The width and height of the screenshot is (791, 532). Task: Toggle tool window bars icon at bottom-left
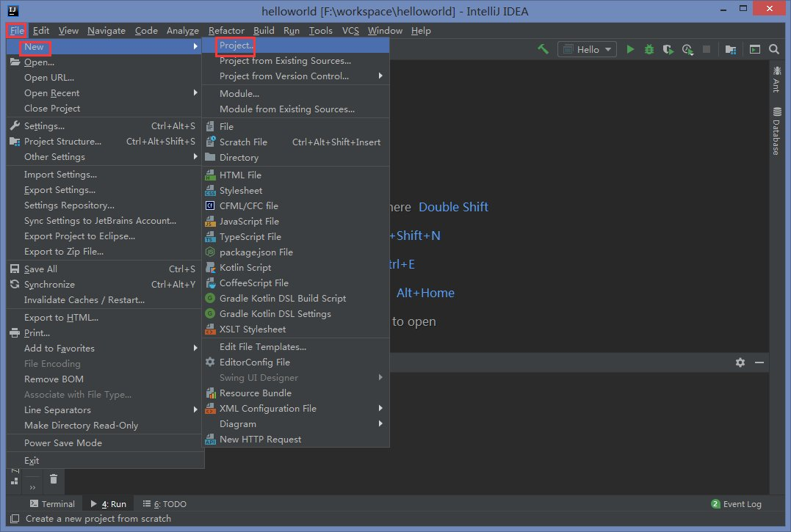tap(15, 518)
